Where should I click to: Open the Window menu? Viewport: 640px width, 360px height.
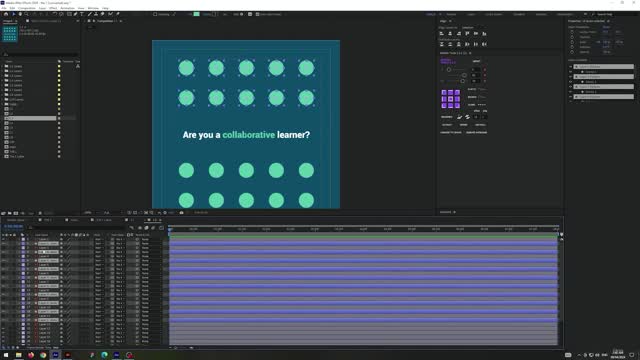[93, 8]
